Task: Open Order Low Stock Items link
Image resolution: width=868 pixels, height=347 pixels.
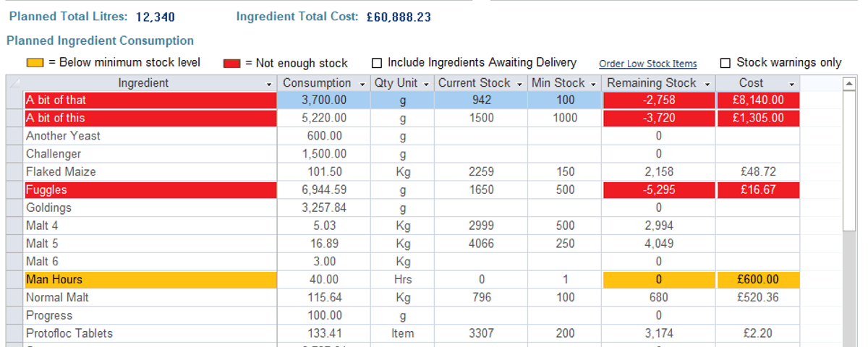Action: 647,64
